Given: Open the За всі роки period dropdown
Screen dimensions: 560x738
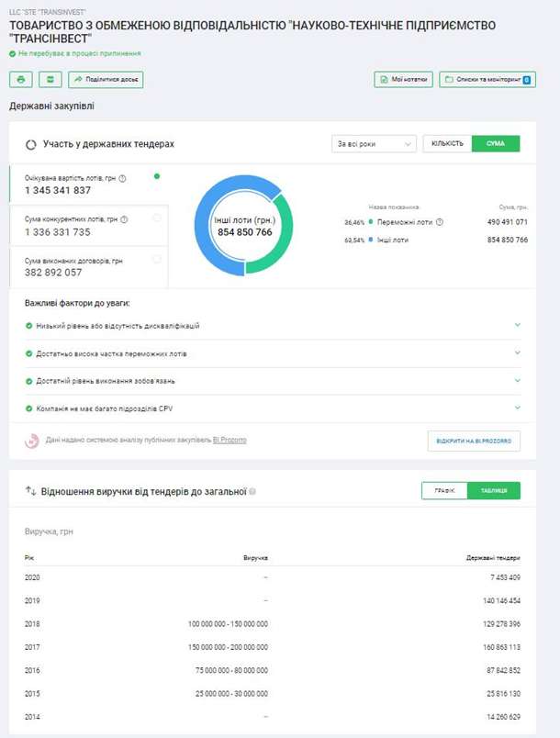Looking at the screenshot, I should pyautogui.click(x=374, y=144).
